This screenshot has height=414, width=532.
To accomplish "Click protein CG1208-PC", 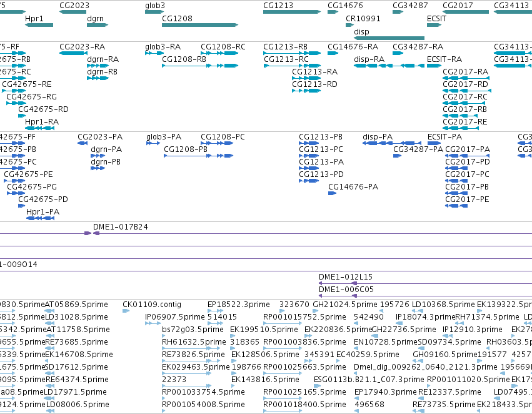I will coord(223,137).
